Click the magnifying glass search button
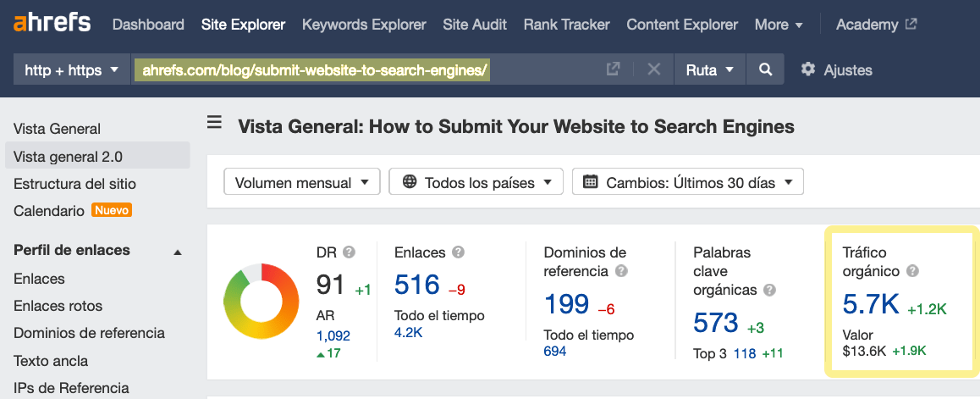The width and height of the screenshot is (980, 399). (766, 69)
